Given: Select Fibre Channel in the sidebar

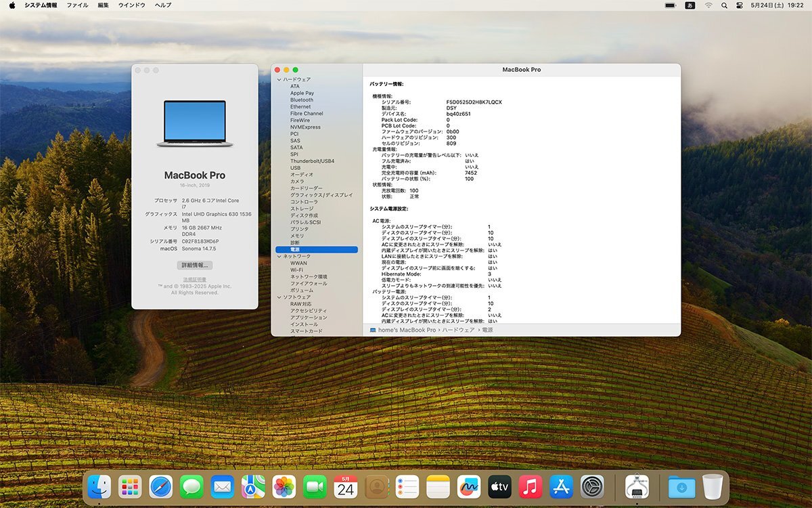Looking at the screenshot, I should tap(307, 114).
